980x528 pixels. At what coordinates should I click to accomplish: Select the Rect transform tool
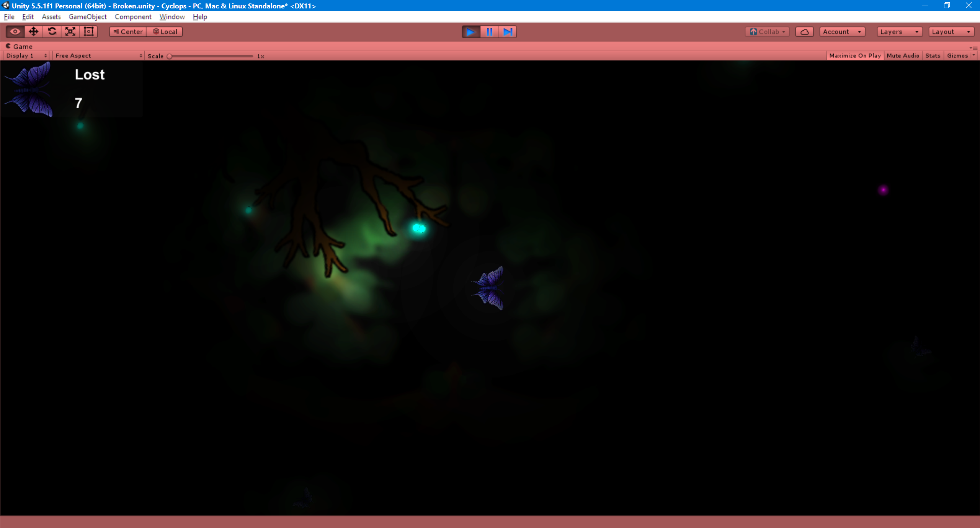pyautogui.click(x=89, y=32)
